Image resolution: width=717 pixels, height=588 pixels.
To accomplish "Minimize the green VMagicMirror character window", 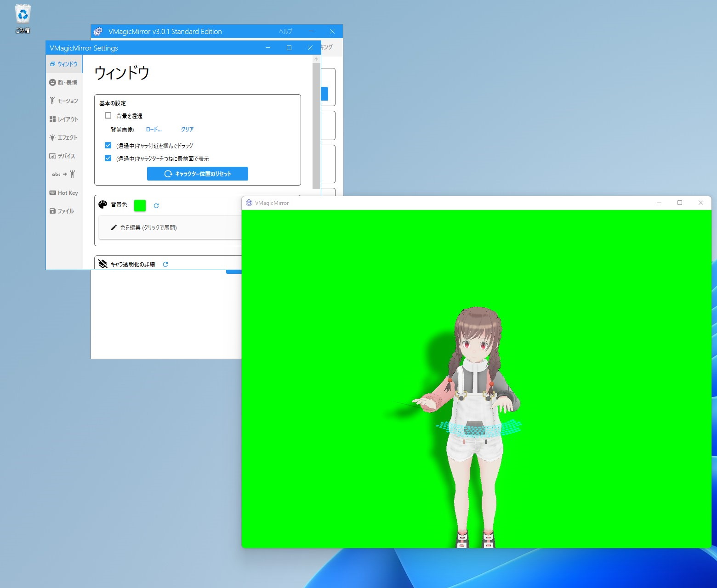I will (659, 203).
